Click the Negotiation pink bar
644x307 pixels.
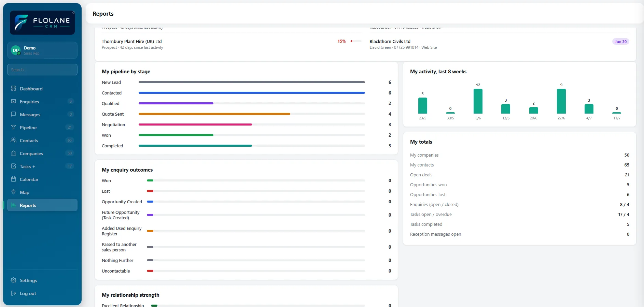(x=195, y=125)
